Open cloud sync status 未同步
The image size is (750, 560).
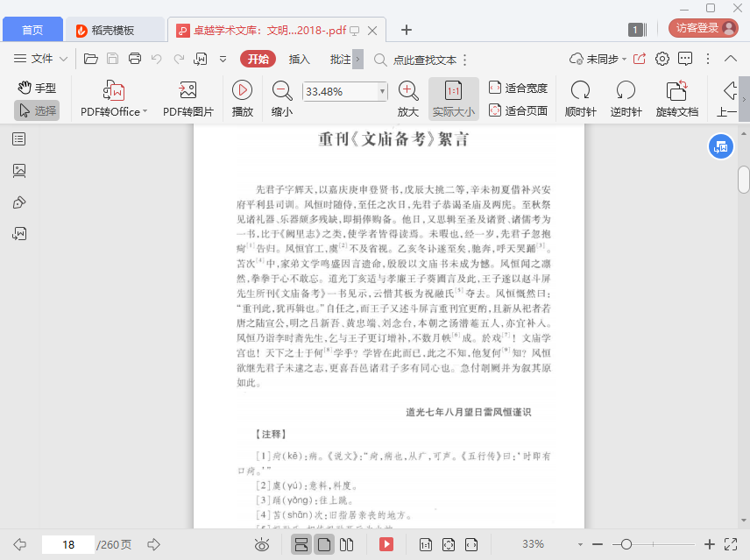tap(598, 59)
